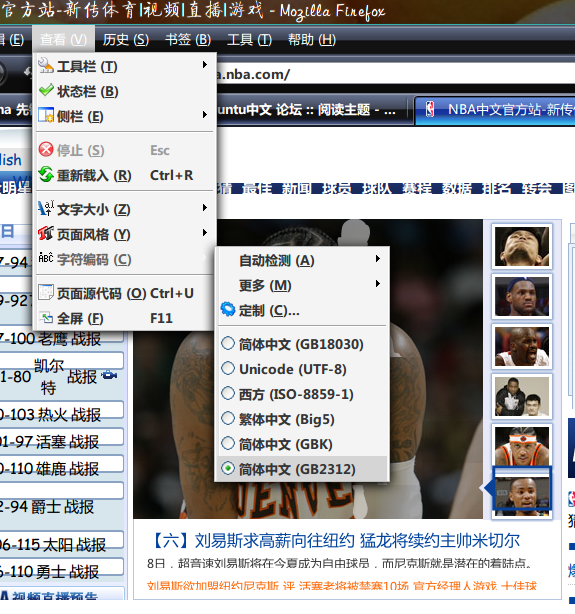The width and height of the screenshot is (575, 614).
Task: Click the Character encoding (字符编码) ABC icon
Action: (46, 258)
